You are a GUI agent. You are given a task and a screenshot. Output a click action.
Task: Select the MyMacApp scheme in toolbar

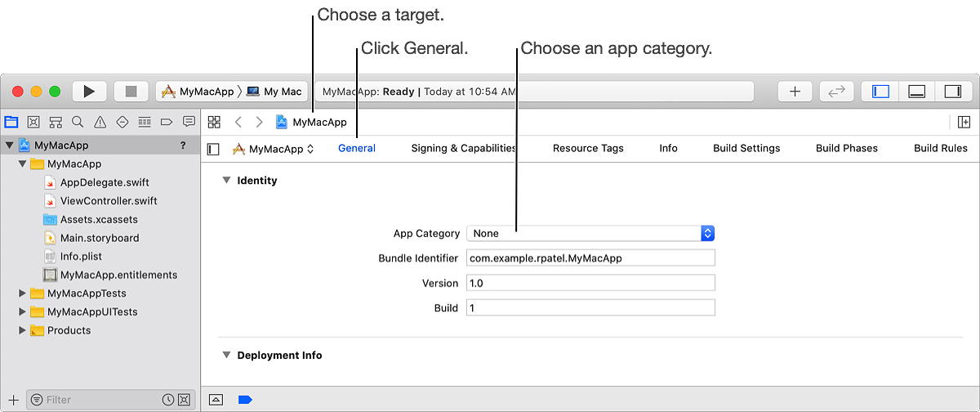click(197, 92)
